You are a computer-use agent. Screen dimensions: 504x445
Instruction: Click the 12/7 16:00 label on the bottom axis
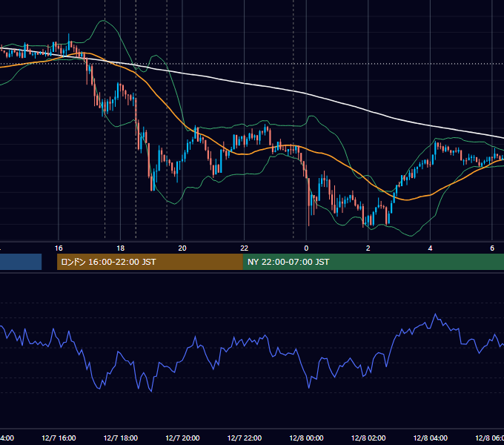[59, 438]
